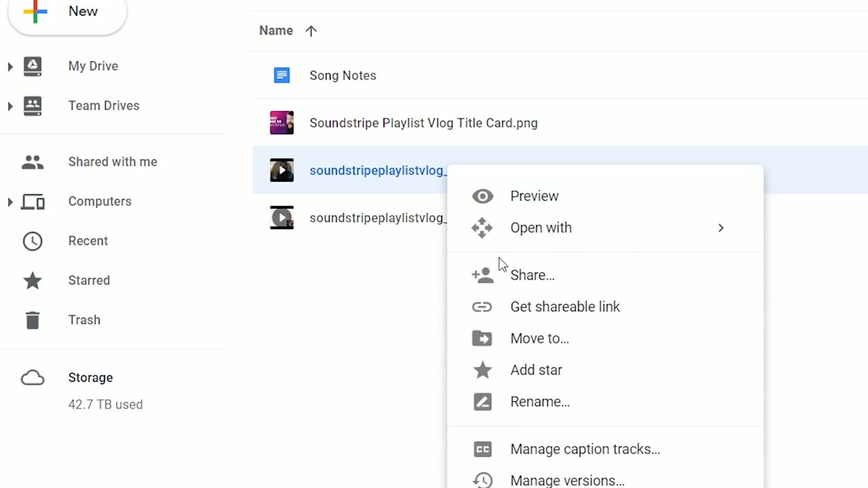Click the My Drive icon
The image size is (868, 488).
[33, 66]
